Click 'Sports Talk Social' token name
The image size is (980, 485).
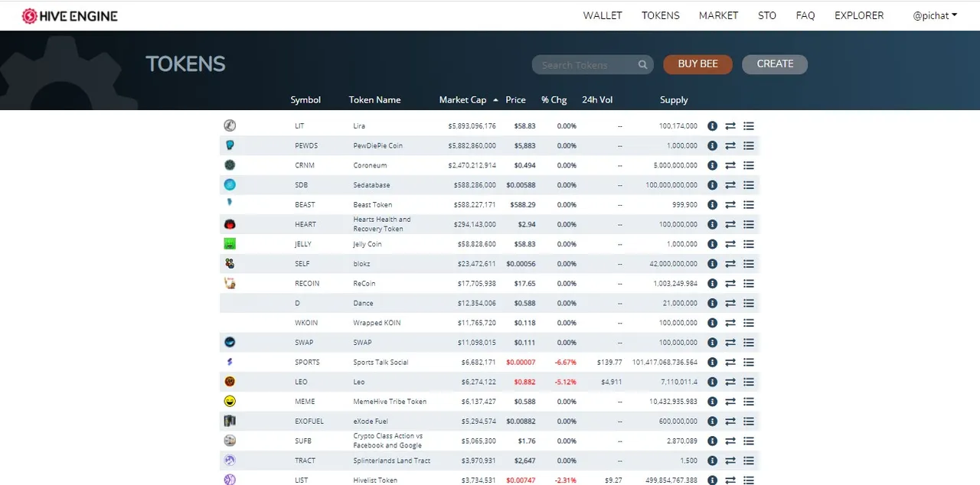[x=381, y=363]
